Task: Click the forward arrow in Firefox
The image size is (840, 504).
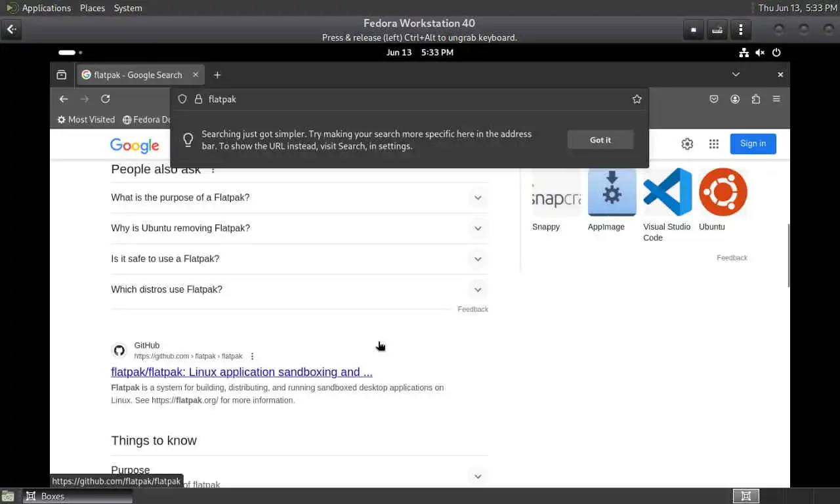Action: pos(84,99)
